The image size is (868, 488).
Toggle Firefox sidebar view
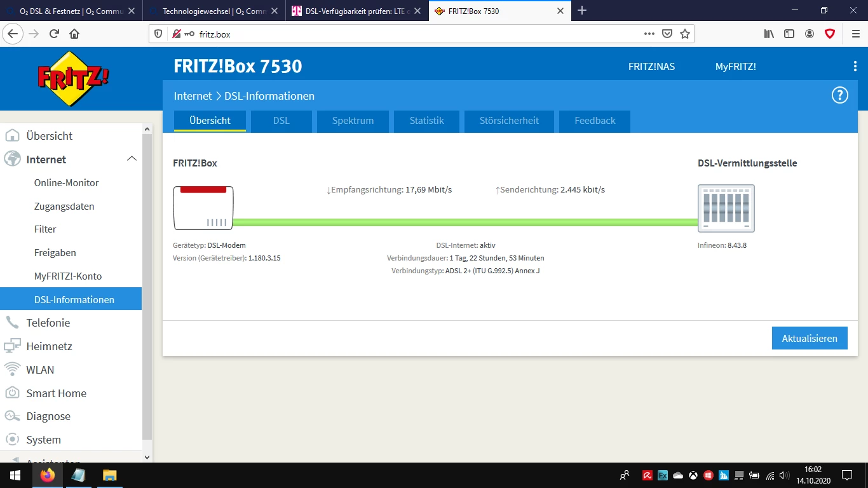(789, 34)
